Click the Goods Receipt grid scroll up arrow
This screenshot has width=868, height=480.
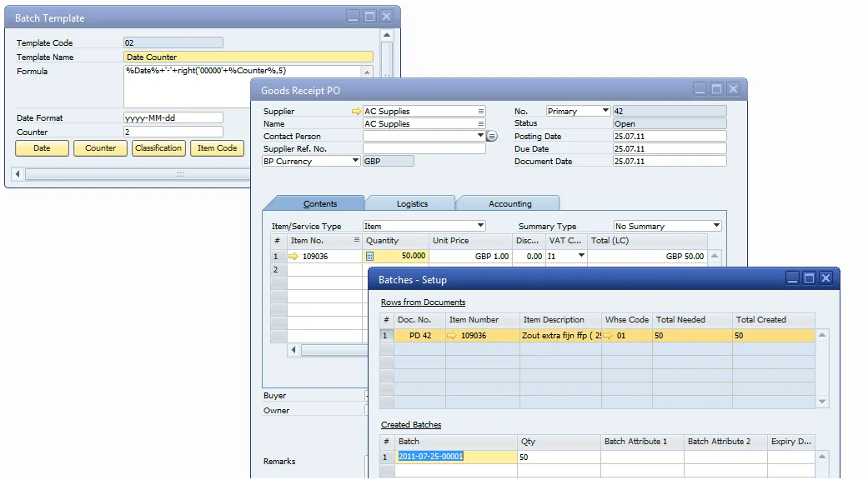click(x=714, y=256)
